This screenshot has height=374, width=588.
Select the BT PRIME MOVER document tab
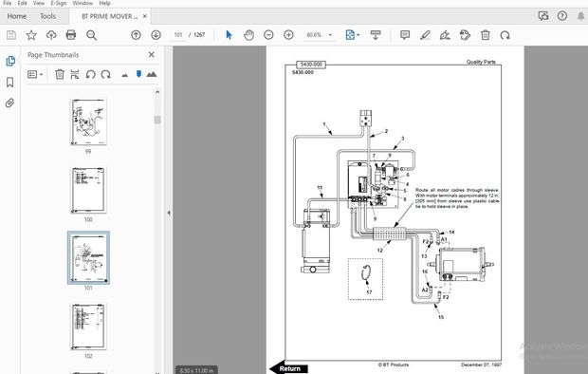point(109,16)
